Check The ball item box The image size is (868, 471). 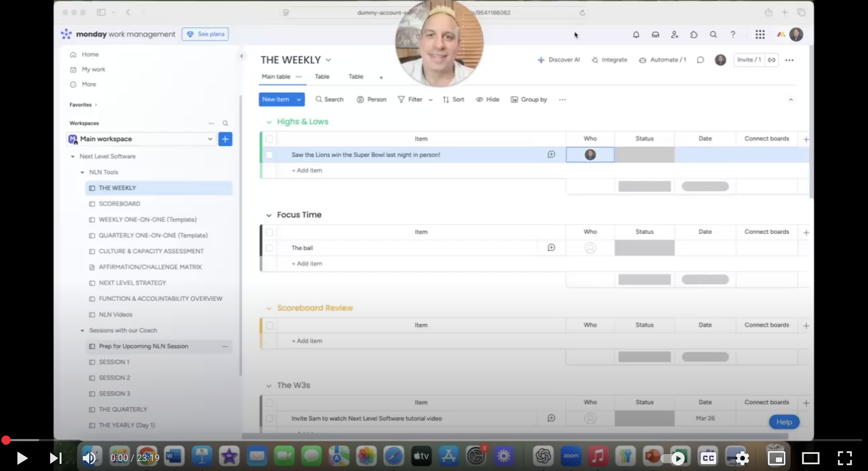click(x=269, y=248)
